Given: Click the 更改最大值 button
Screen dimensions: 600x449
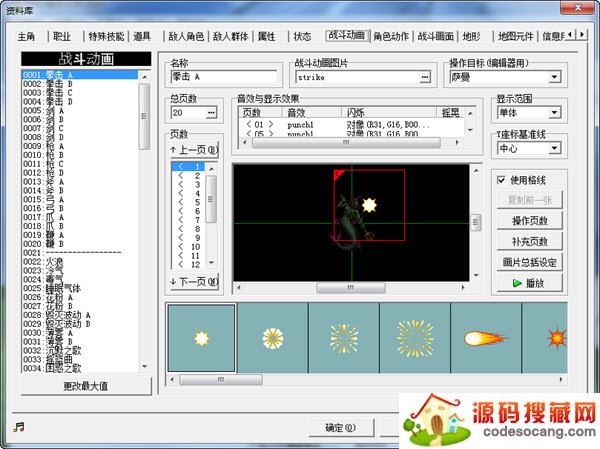Looking at the screenshot, I should [x=86, y=386].
